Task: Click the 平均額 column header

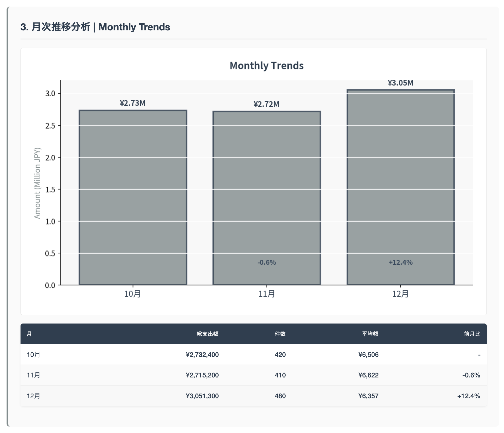Action: coord(370,334)
